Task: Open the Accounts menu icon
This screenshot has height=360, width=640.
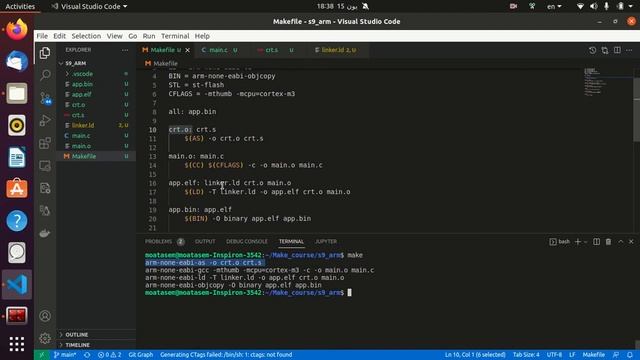Action: point(45,316)
